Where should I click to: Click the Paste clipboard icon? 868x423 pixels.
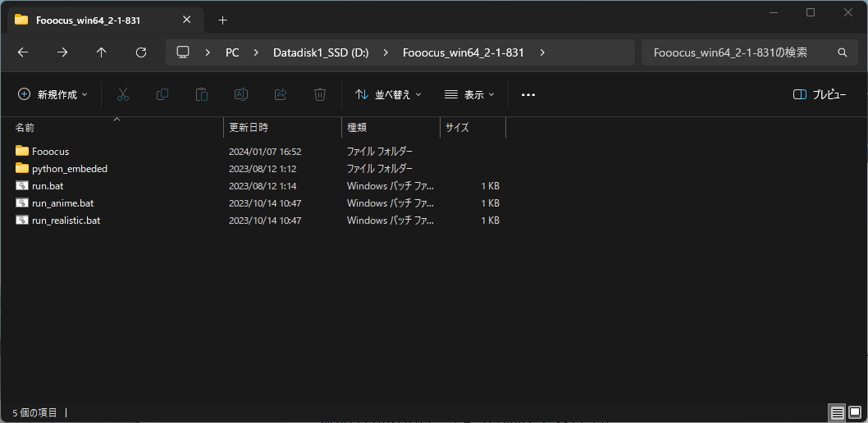202,94
